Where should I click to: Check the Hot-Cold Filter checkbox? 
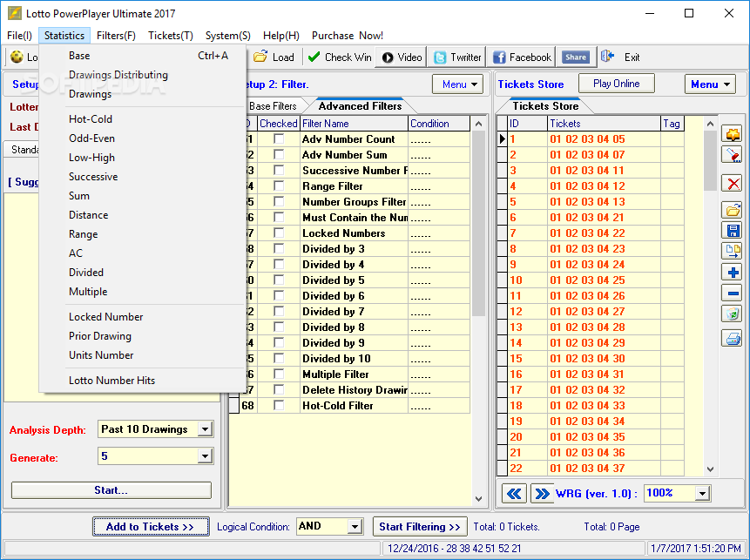click(279, 406)
